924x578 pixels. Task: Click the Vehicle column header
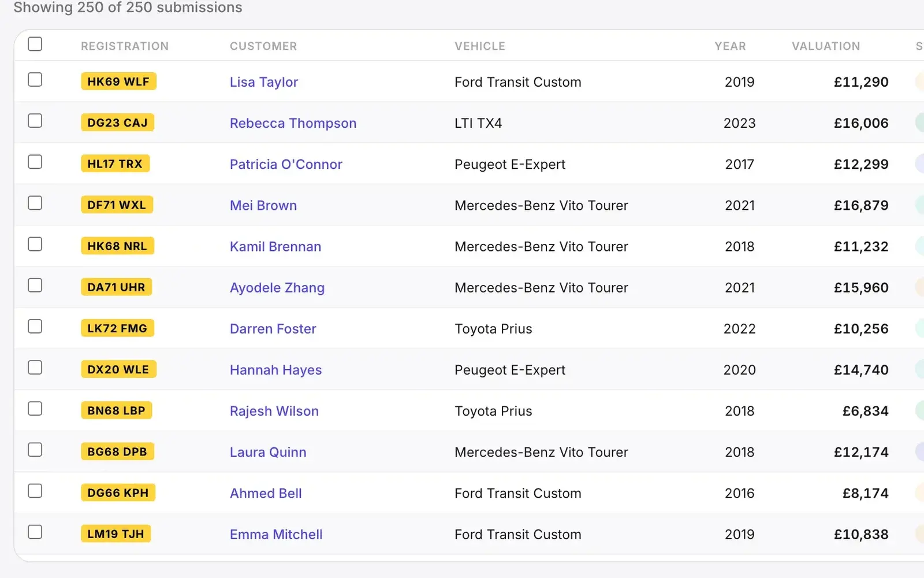480,46
